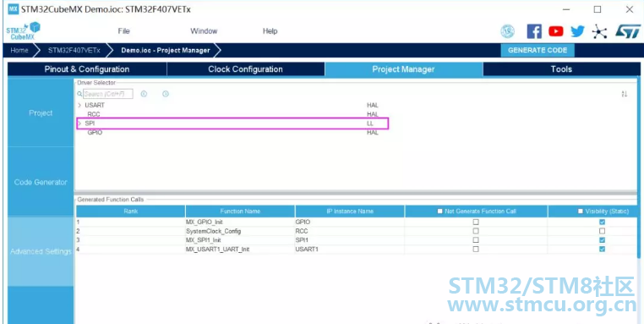Click the sort icon in Driver Selector
The image size is (644, 324).
tap(625, 94)
